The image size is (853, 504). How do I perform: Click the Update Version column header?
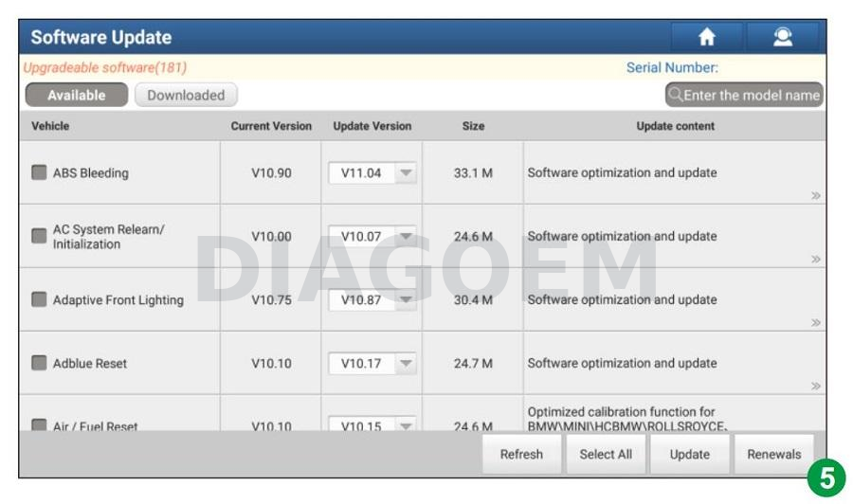(372, 126)
